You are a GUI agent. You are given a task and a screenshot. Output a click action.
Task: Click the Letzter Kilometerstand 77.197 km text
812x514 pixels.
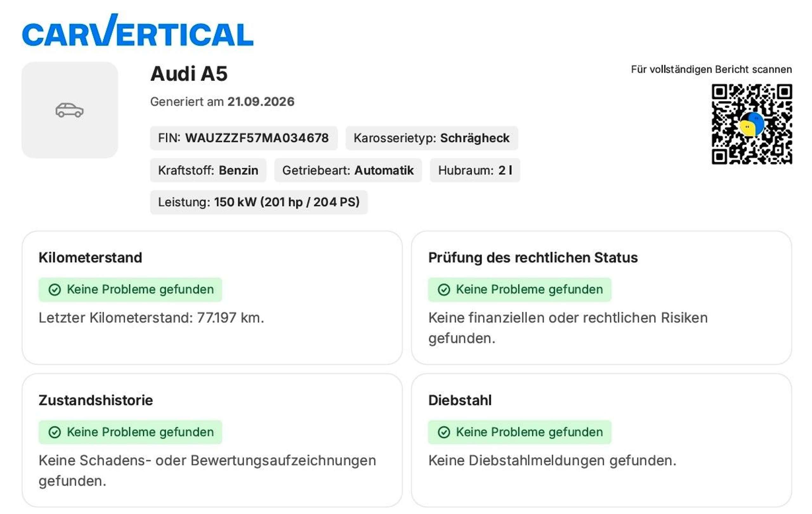(151, 318)
